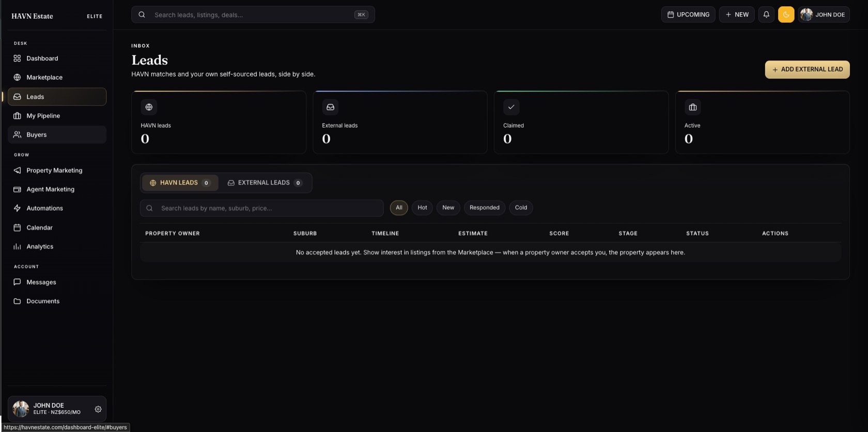Click the Active briefcase card icon
Viewport: 868px width, 432px height.
pos(693,107)
